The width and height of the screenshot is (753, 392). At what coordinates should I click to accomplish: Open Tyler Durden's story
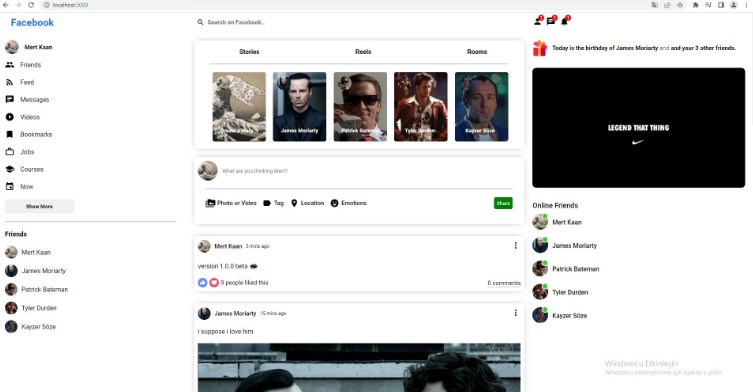click(421, 107)
